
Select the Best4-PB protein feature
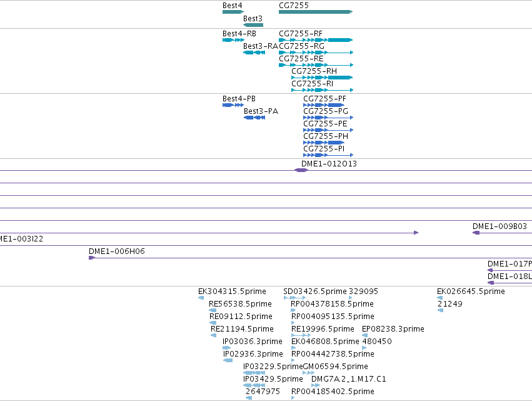(233, 105)
